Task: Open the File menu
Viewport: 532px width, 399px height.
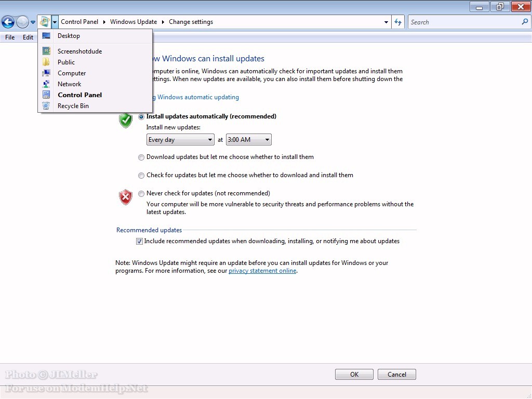Action: tap(10, 37)
